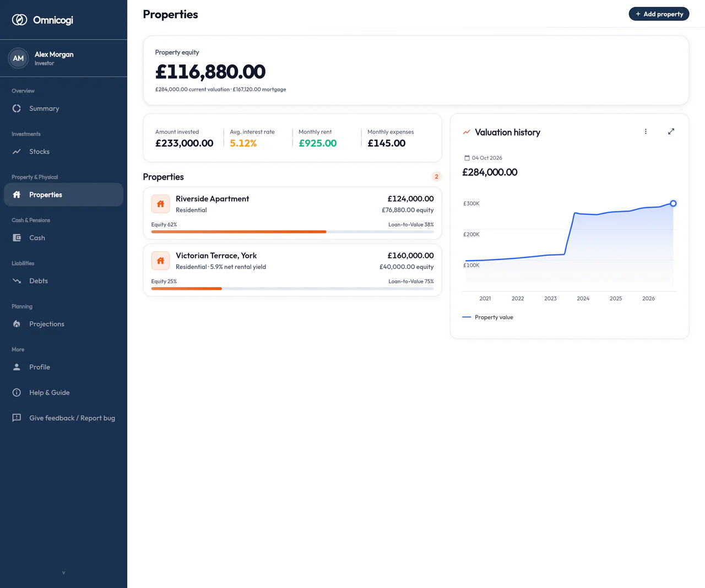Expand the Valuation history chart fullscreen
Viewport: 705px width, 588px height.
(671, 131)
